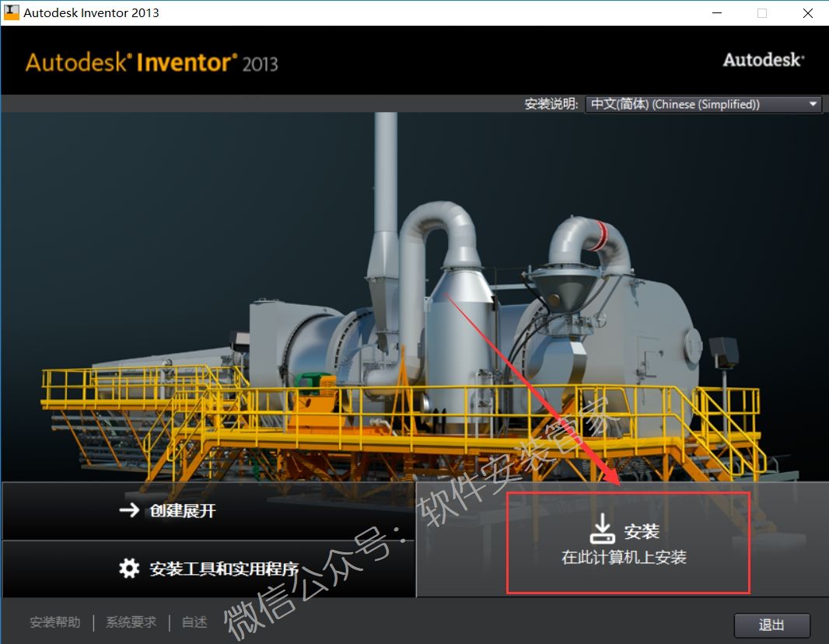Screen dimensions: 829x644
Task: Click the arrow icon next to 创建展开
Action: click(131, 511)
